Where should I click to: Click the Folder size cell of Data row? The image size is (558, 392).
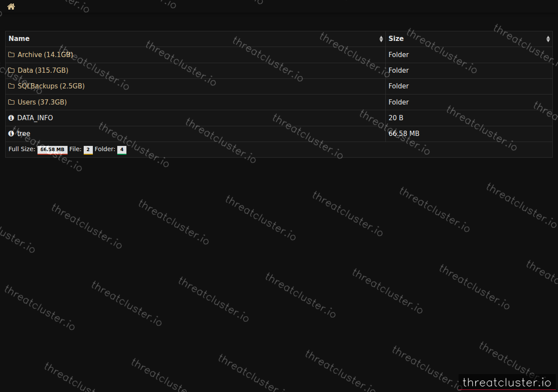point(469,71)
